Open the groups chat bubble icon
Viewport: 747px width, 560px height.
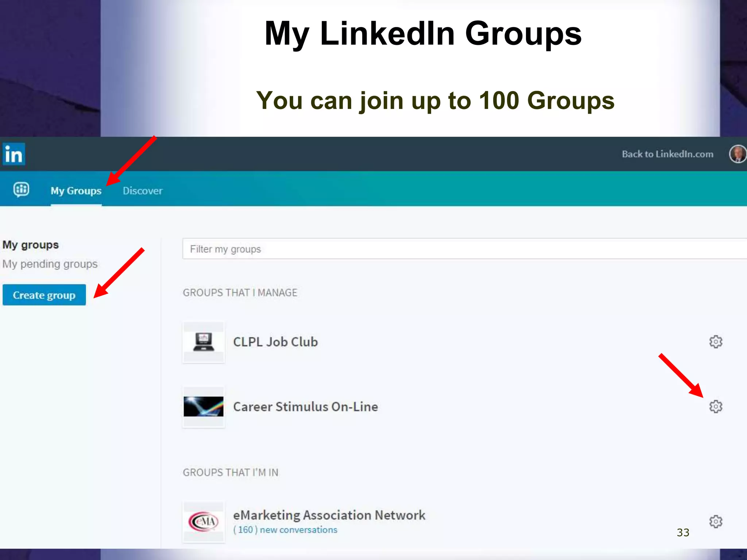point(21,189)
